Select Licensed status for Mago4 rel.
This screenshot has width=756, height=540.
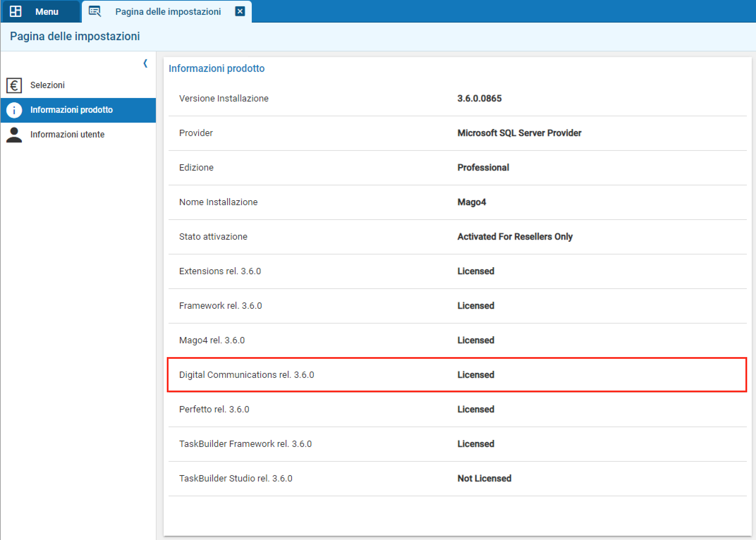pyautogui.click(x=476, y=340)
